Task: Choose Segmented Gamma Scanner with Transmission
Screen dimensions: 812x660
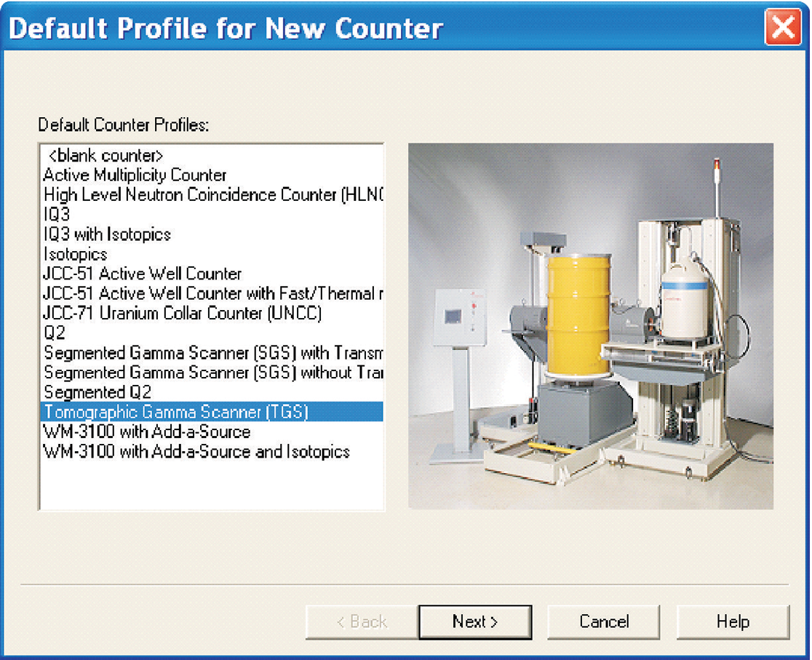Action: click(182, 353)
